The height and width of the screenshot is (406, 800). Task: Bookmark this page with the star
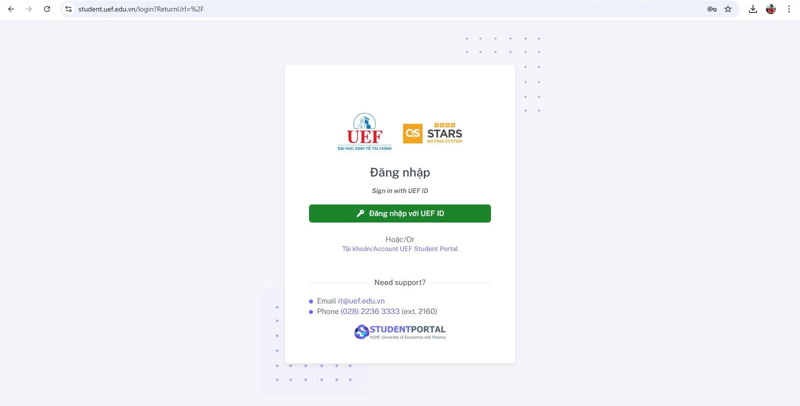tap(728, 9)
